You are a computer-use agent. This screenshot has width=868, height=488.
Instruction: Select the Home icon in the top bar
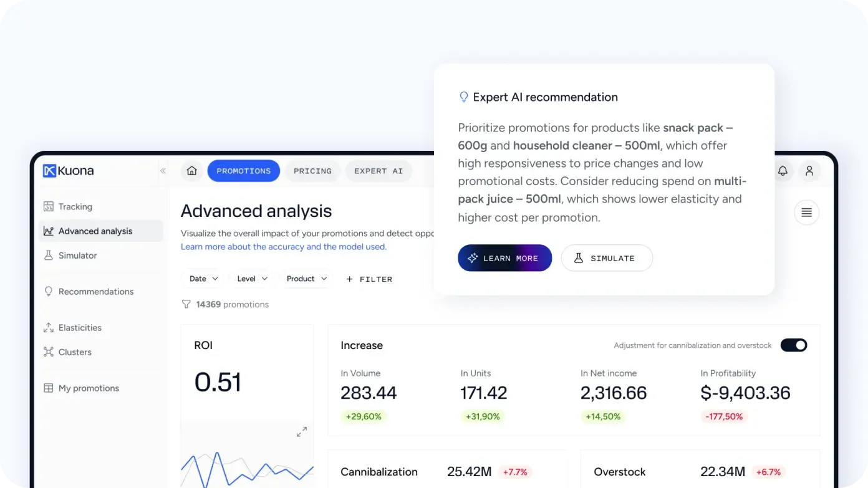click(x=191, y=171)
